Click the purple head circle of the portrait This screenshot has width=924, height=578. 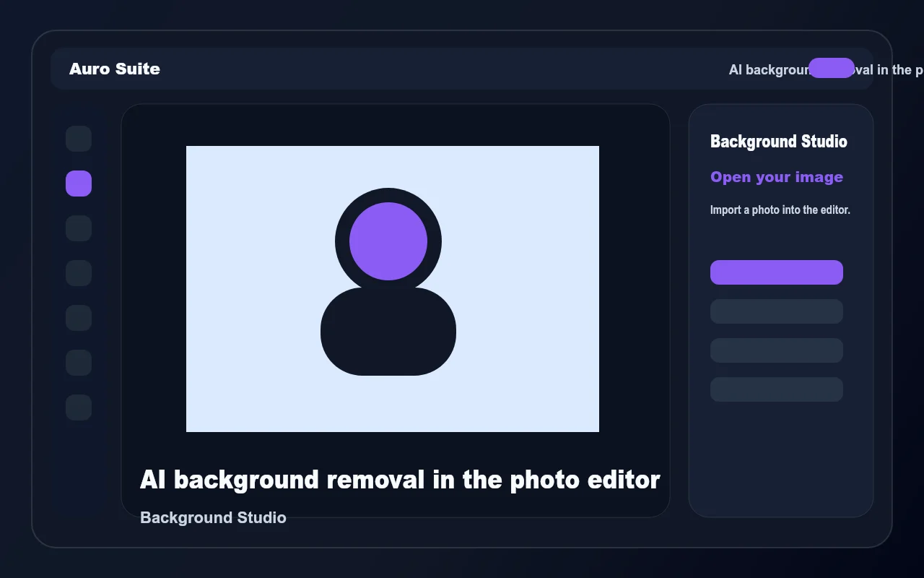tap(388, 241)
